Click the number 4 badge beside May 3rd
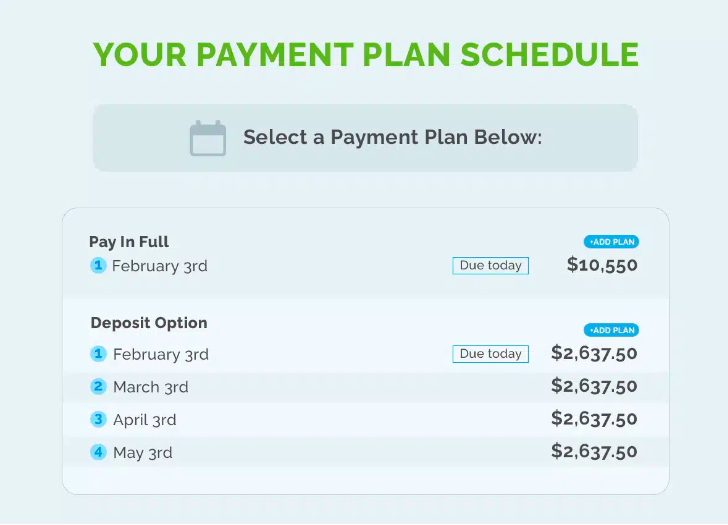This screenshot has width=728, height=525. click(98, 452)
